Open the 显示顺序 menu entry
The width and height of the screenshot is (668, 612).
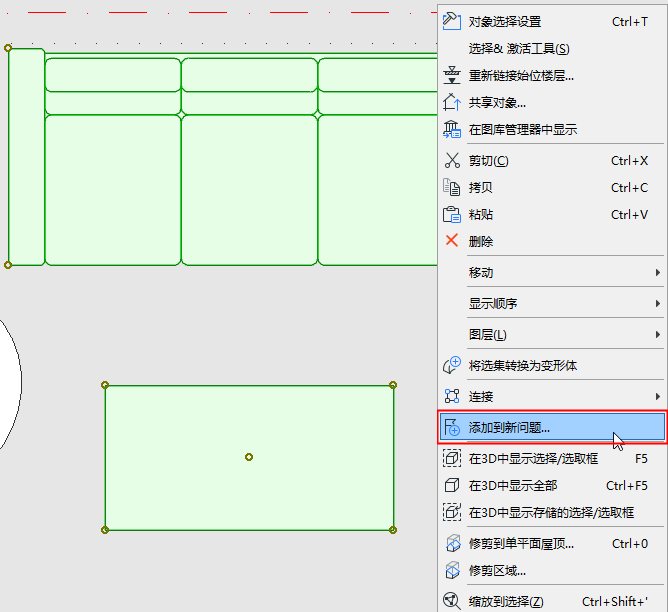pyautogui.click(x=552, y=303)
